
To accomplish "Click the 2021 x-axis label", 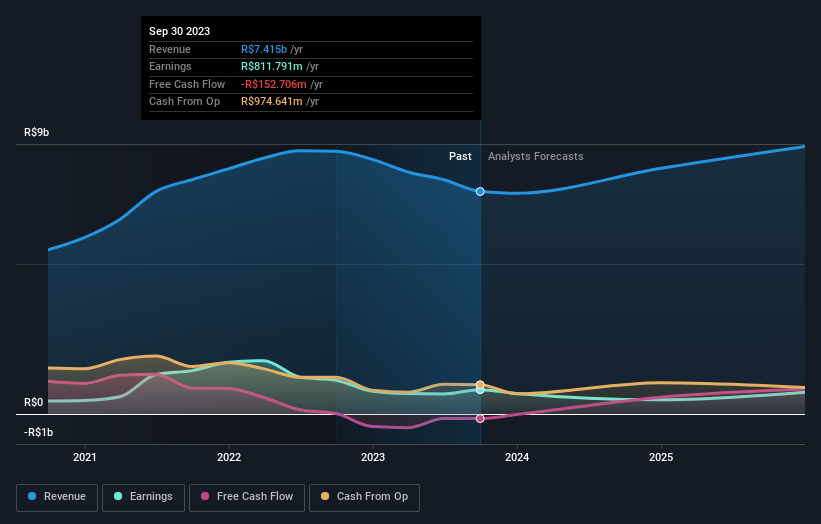I will [x=85, y=458].
